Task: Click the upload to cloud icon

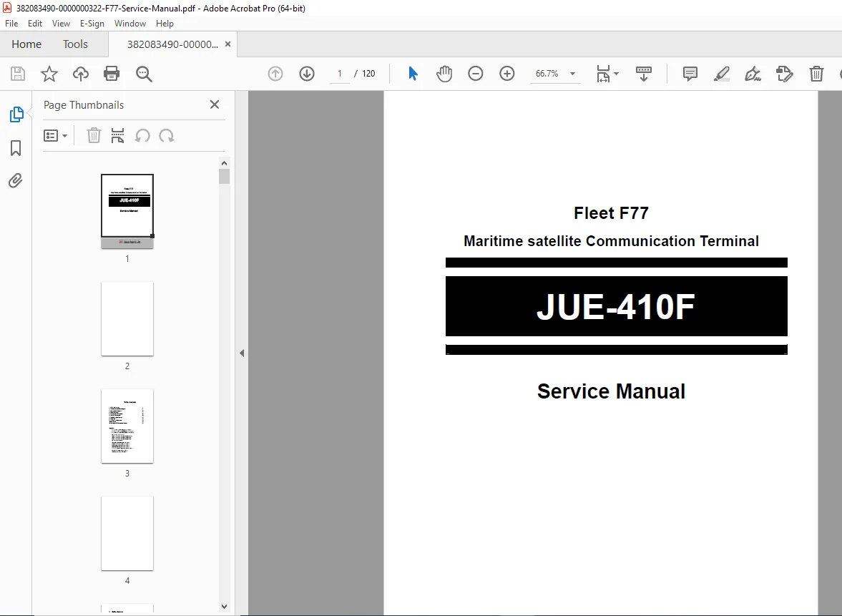Action: 81,74
